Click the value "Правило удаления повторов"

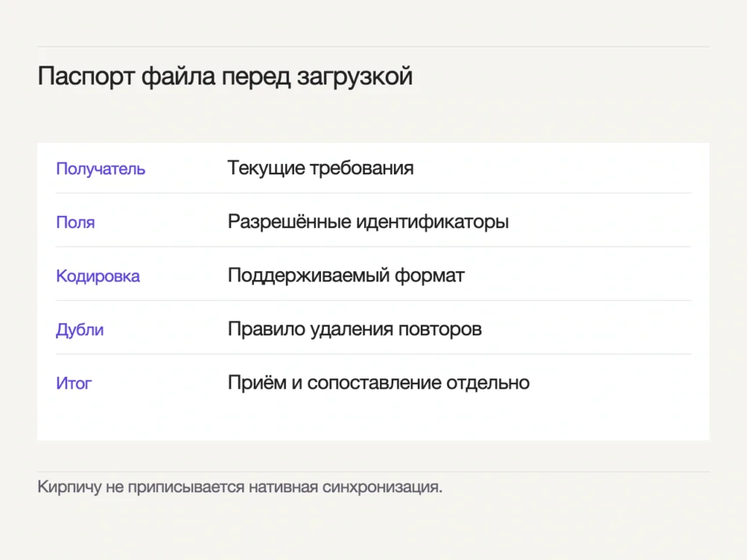(x=355, y=329)
